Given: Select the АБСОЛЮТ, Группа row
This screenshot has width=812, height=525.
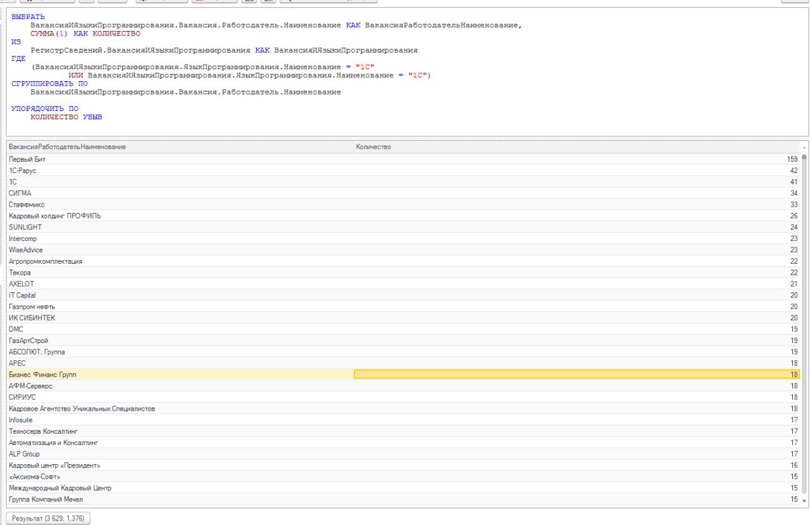Looking at the screenshot, I should tap(403, 352).
